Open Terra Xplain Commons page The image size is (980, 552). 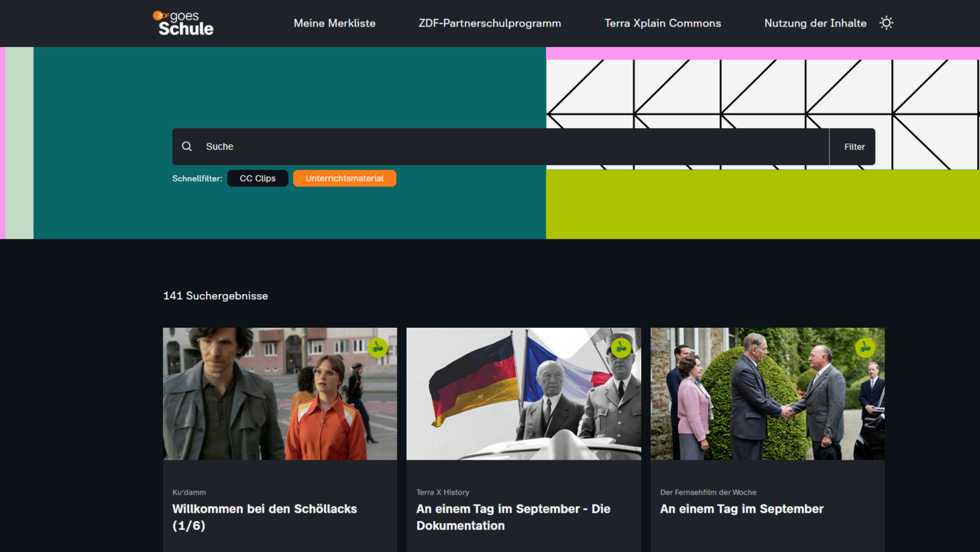point(662,23)
